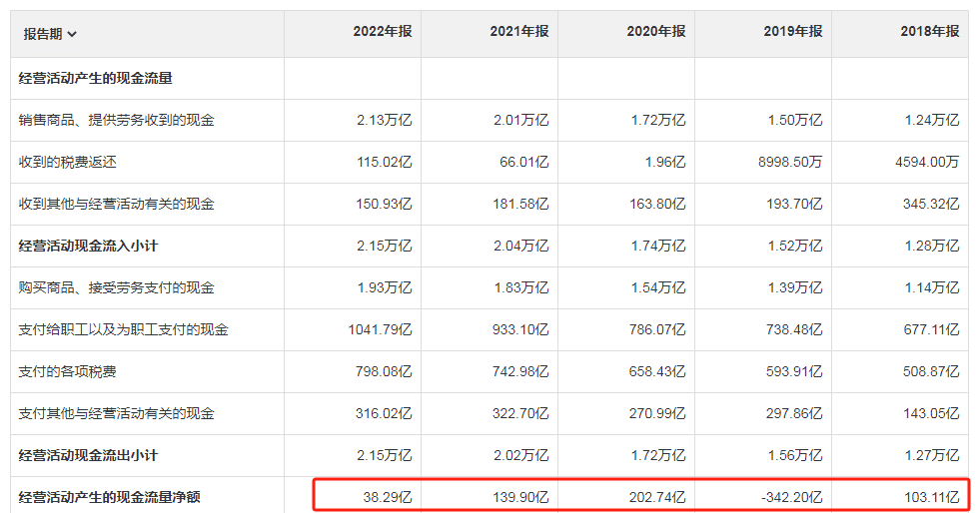The image size is (980, 513).
Task: Select the 8998.50万 tax refund cell
Action: (x=790, y=162)
